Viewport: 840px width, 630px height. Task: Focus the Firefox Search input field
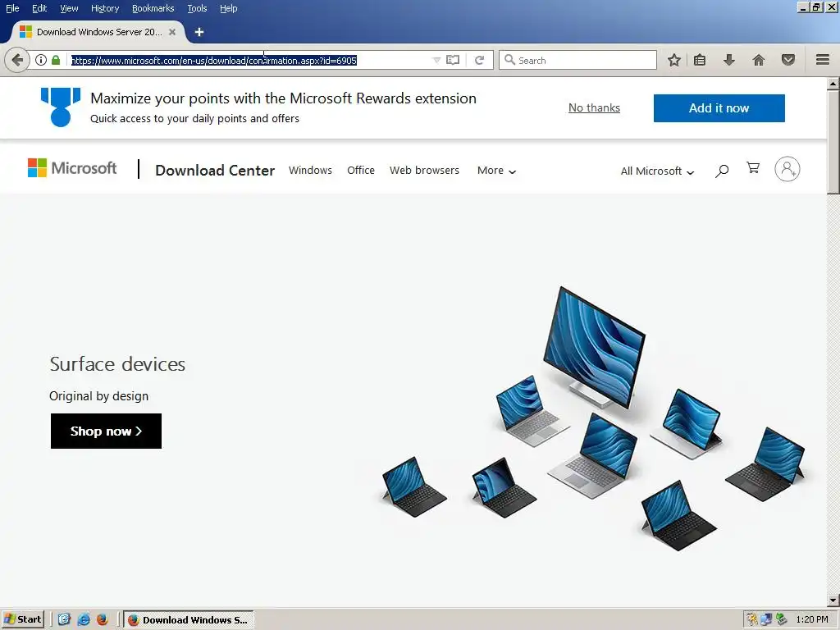577,60
